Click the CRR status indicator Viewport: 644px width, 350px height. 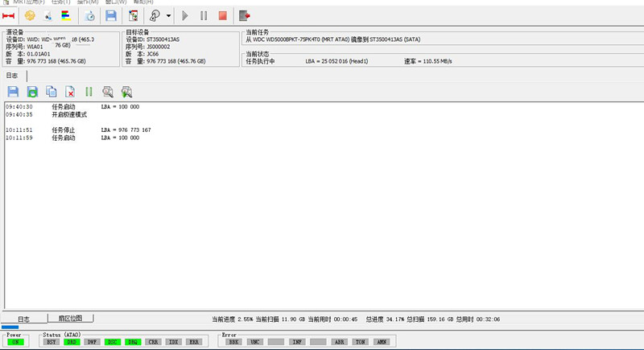[153, 342]
